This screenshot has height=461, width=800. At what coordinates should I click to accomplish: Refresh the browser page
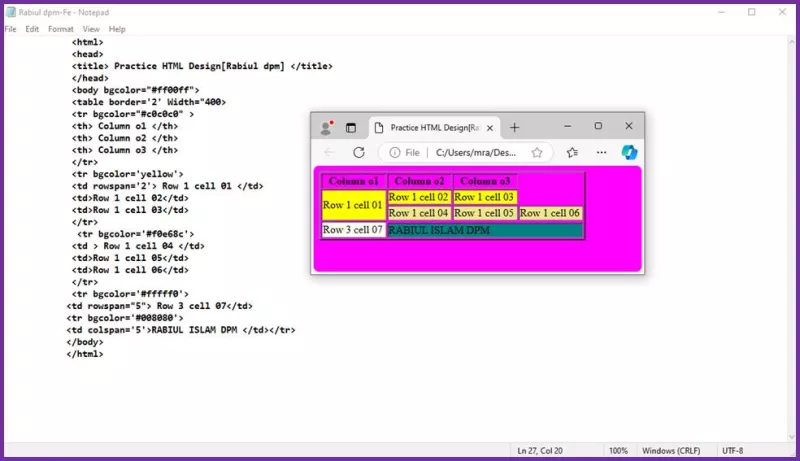point(359,152)
